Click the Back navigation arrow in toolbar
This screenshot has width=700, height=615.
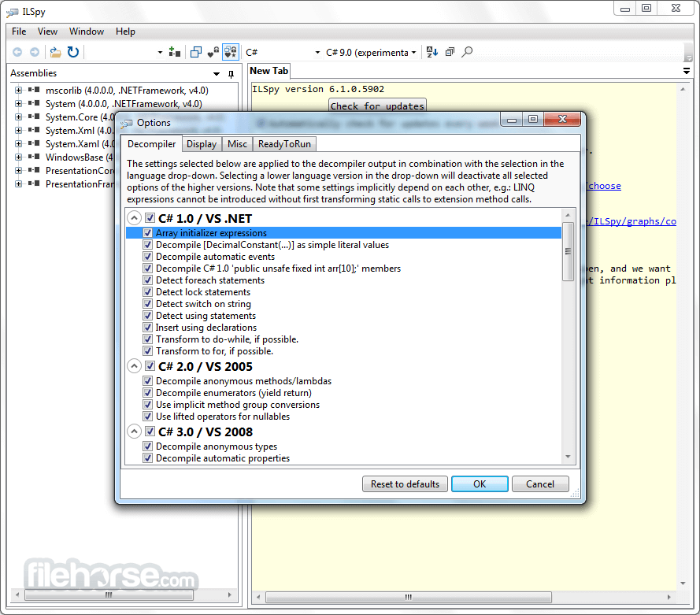(17, 52)
